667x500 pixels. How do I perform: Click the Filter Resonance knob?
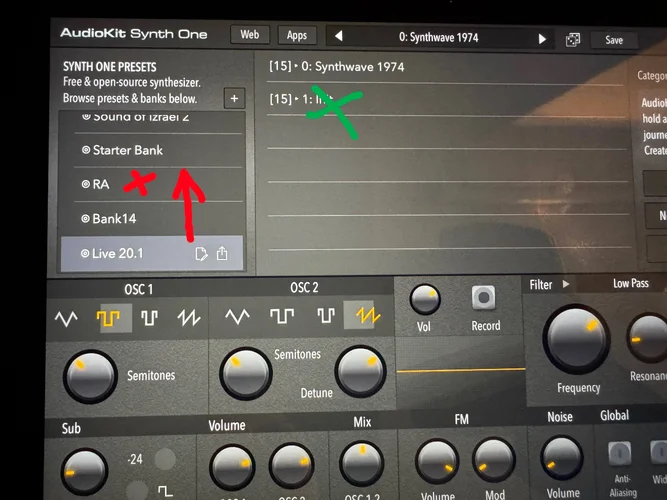[649, 338]
